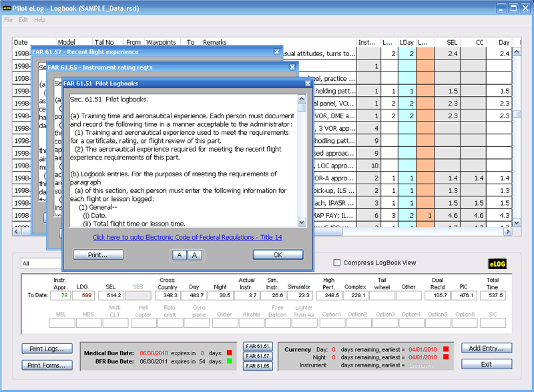Click the Print Logs... button
Viewport: 534px width, 392px height.
(47, 349)
